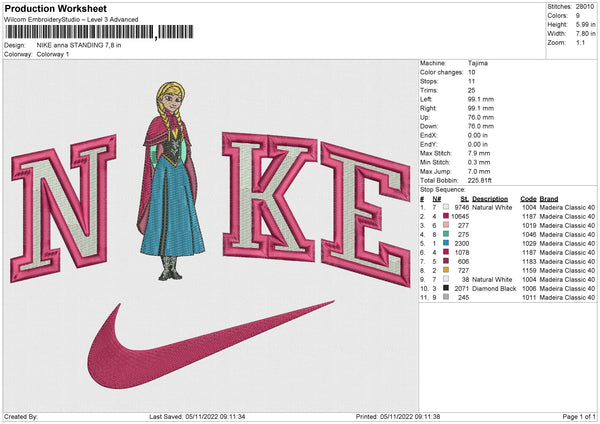This screenshot has height=424, width=600.
Task: Click the 'Diamond Black' description text
Action: pyautogui.click(x=494, y=289)
